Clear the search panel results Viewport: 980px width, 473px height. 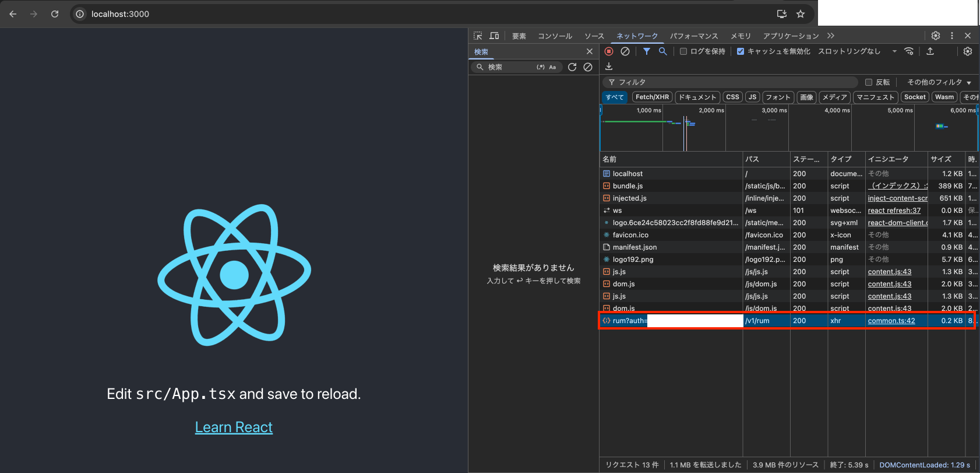pos(588,67)
